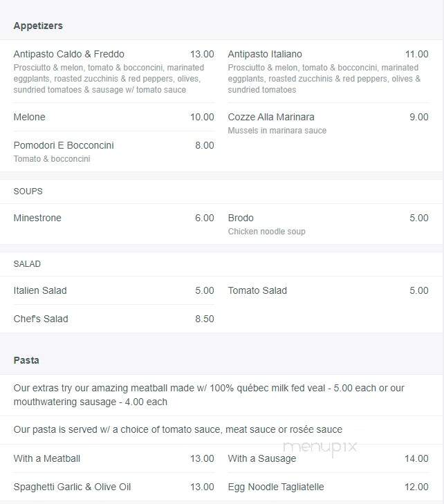Click the pasta sauce choice note
The height and width of the screenshot is (504, 444).
pos(178,429)
